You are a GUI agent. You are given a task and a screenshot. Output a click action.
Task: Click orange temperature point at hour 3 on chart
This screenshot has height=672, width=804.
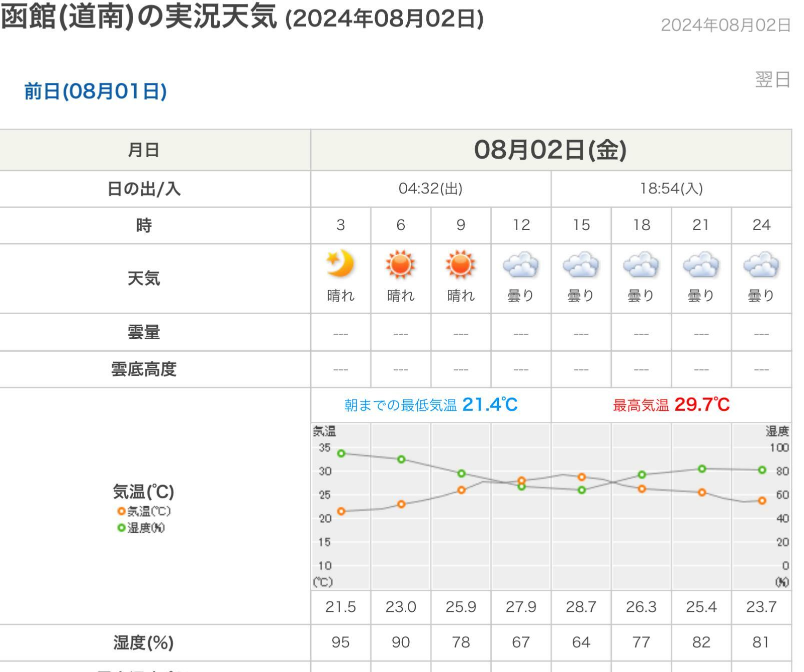[x=341, y=511]
